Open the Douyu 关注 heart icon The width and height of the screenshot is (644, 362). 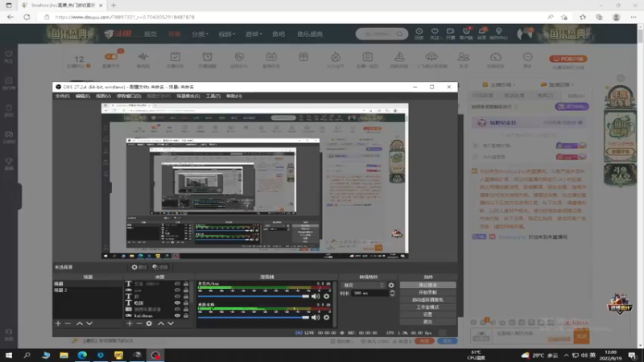click(435, 34)
